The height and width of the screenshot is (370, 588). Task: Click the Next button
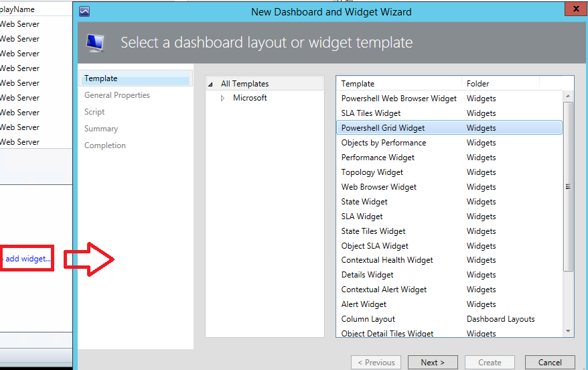coord(433,362)
